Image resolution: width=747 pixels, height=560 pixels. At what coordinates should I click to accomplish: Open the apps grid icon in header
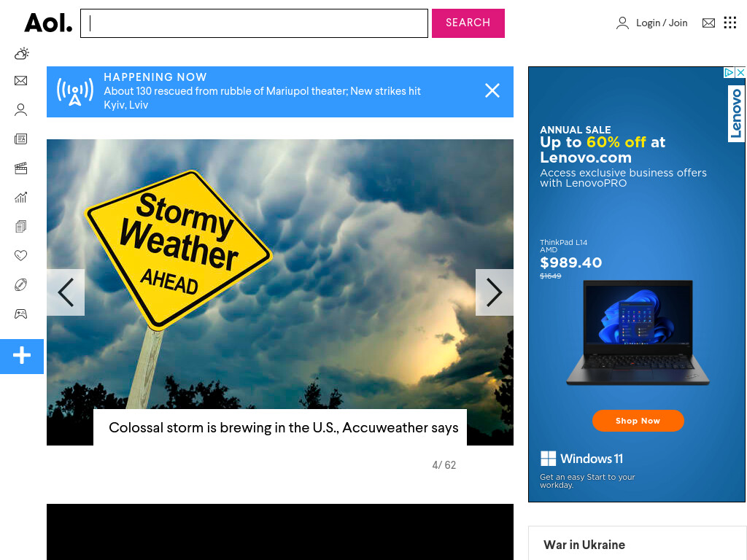[729, 23]
